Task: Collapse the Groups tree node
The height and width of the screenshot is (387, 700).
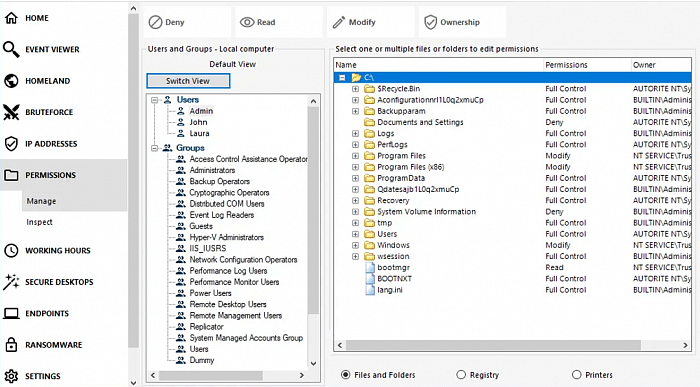Action: pos(154,148)
